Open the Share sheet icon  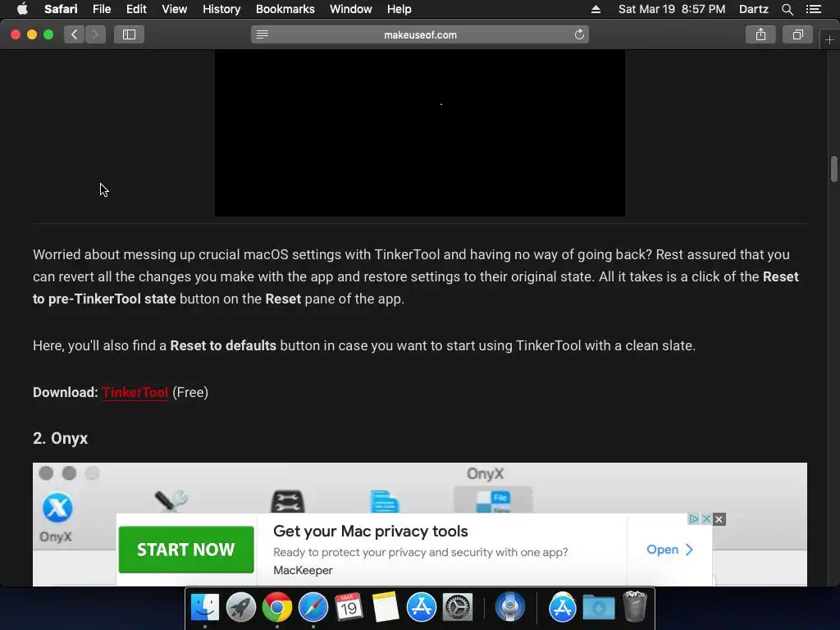pyautogui.click(x=760, y=34)
